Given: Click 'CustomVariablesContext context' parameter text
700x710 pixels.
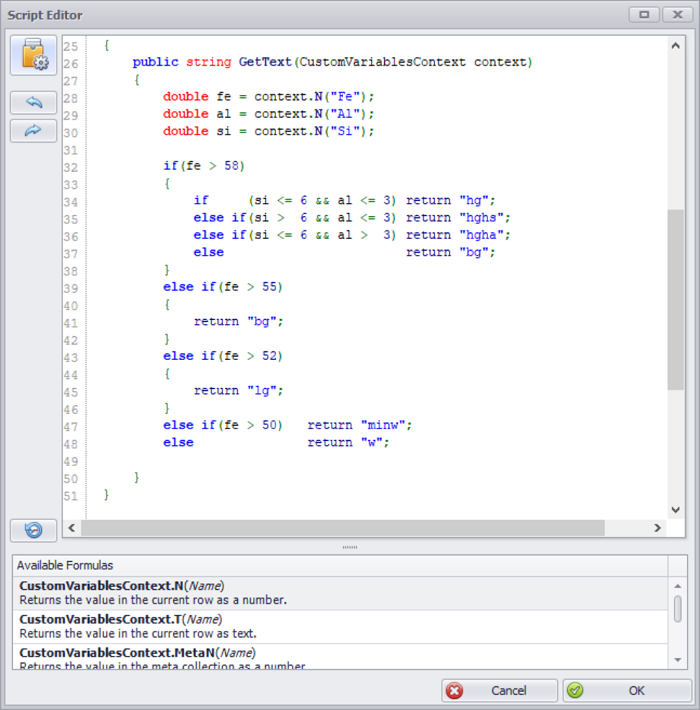Looking at the screenshot, I should pos(413,62).
